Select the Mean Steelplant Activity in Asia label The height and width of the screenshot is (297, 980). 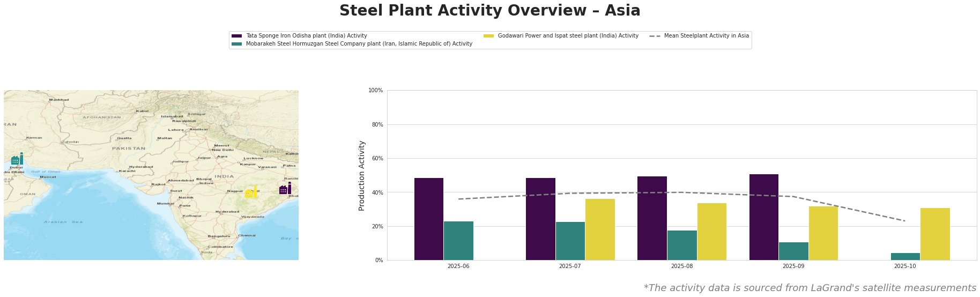(706, 36)
